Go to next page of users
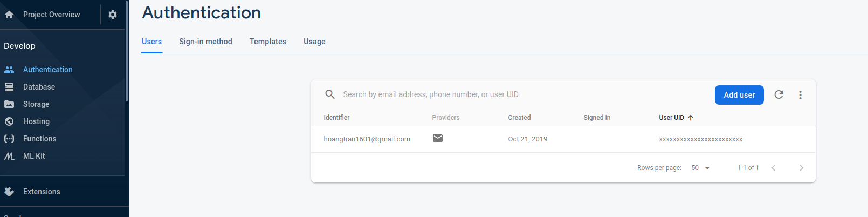This screenshot has height=217, width=868. pyautogui.click(x=801, y=168)
